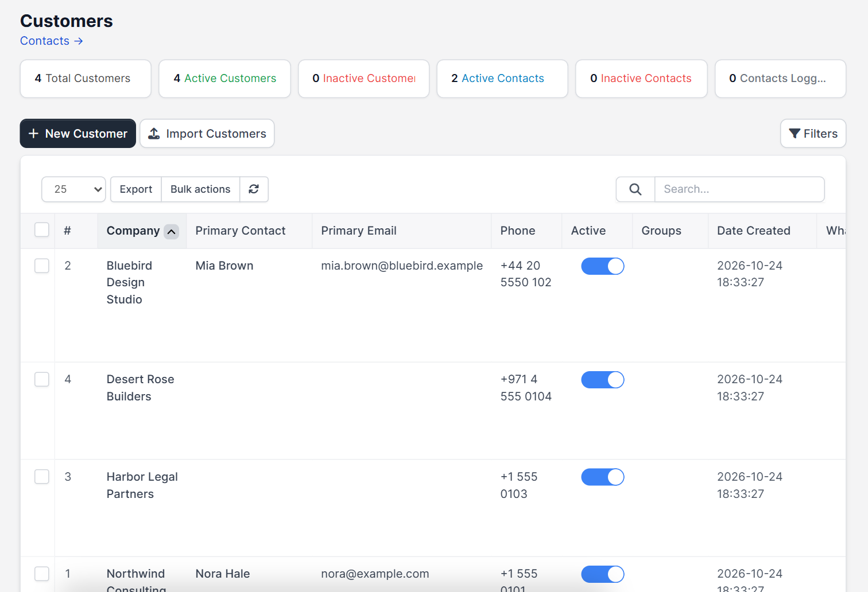Filter by Inactive Contacts card

641,79
